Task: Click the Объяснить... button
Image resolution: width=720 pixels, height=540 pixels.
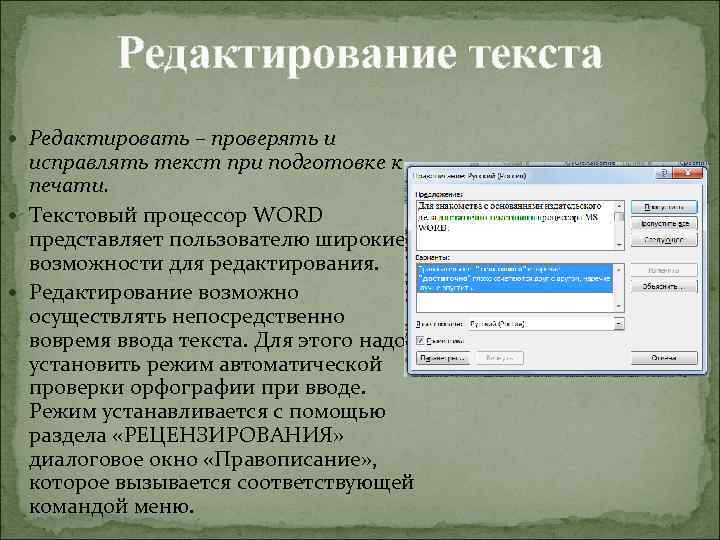Action: point(664,287)
